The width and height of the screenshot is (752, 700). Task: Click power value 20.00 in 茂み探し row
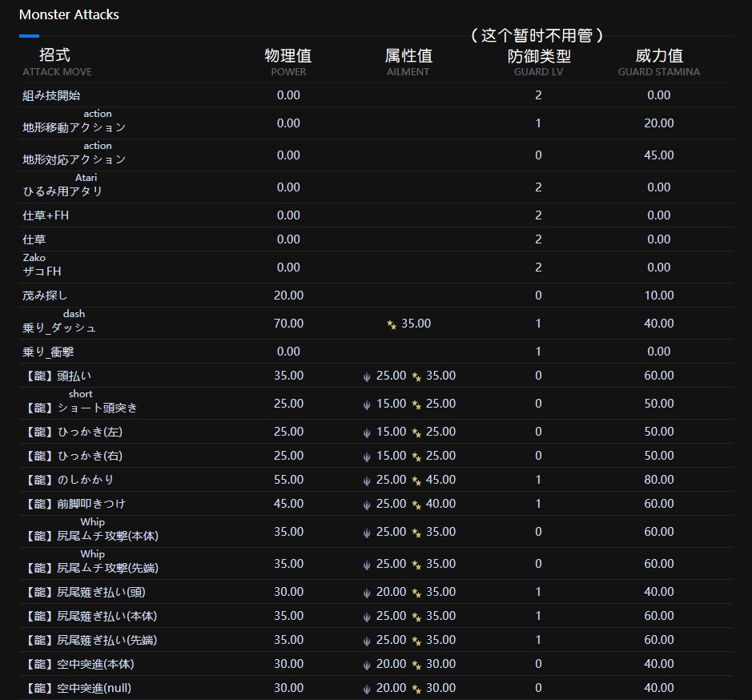[x=288, y=296]
